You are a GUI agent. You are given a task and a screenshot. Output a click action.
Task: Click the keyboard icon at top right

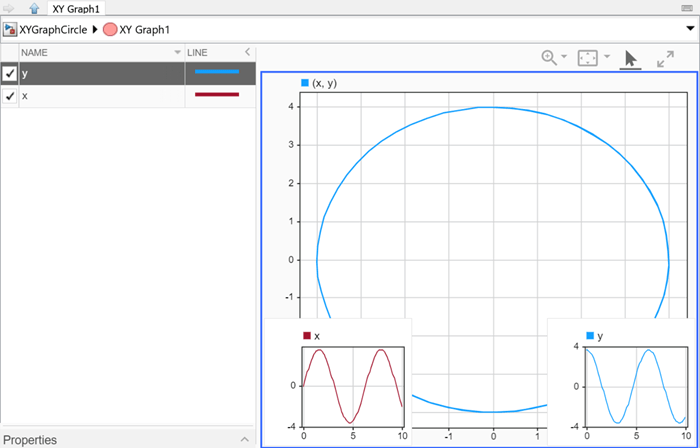coord(687,8)
